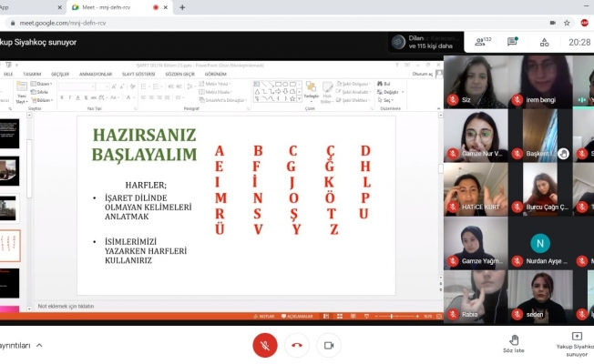Open the SLAYT GÖSTERİSİ ribbon tab
Screen dimensions: 594x364
pos(134,75)
